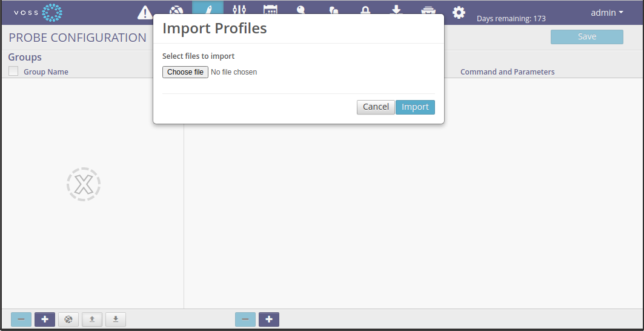Click the upload arrow button in Groups toolbar
Screen dimensions: 644x331
(92, 319)
